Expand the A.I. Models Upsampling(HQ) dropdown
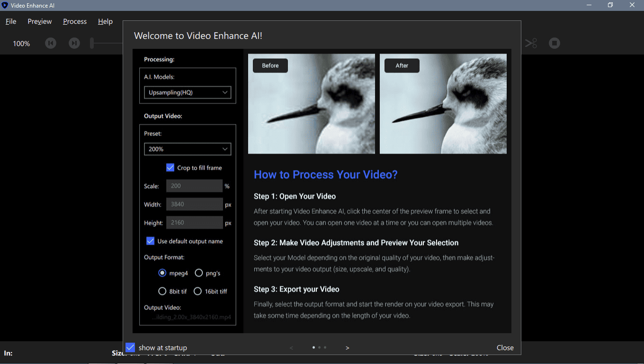Viewport: 644px width, 364px height. coord(188,92)
